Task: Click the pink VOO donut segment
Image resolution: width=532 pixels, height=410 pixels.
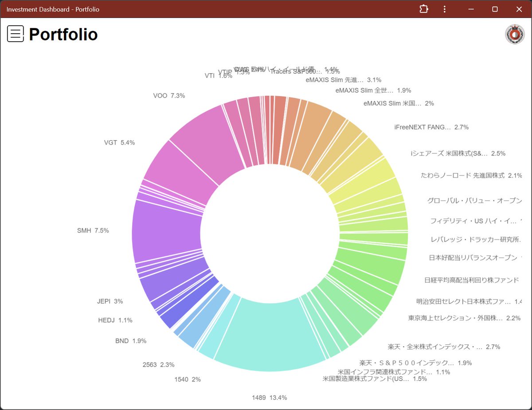Action: (206, 140)
